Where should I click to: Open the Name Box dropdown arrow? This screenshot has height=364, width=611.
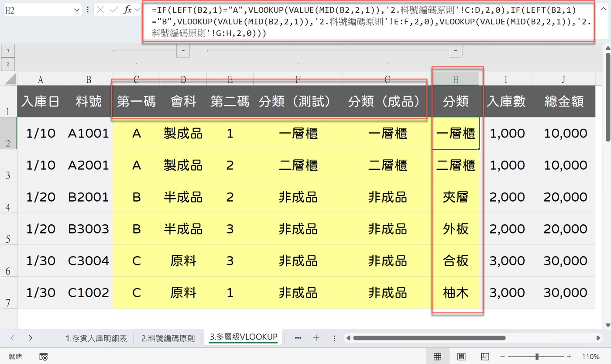point(77,10)
